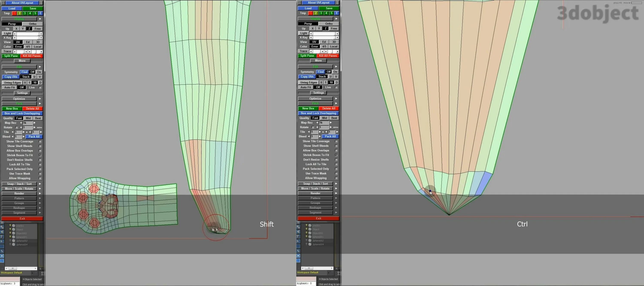644x286 pixels.
Task: Select 3D view mode in right panel
Action: (x=334, y=42)
